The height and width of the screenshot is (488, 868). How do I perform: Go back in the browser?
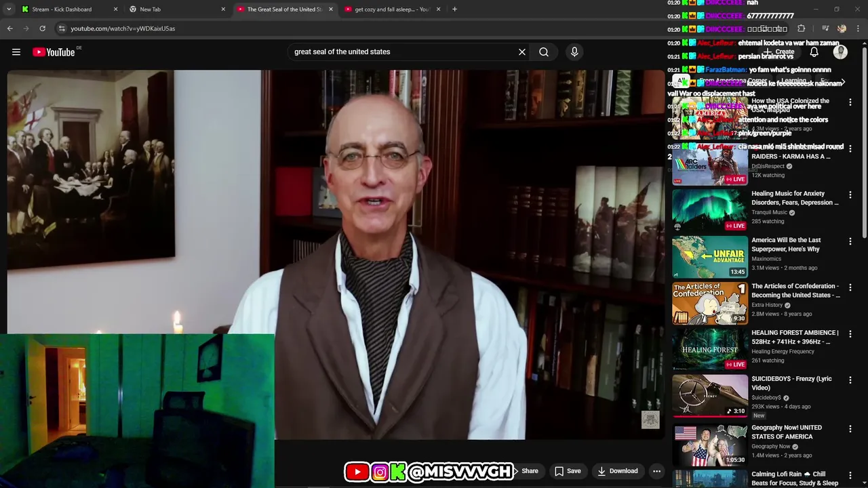tap(10, 28)
